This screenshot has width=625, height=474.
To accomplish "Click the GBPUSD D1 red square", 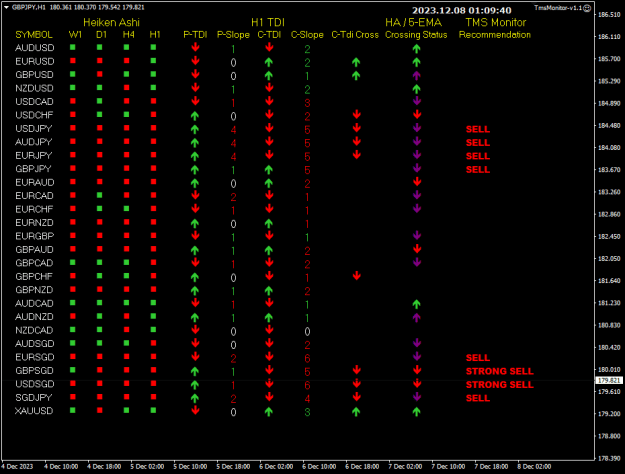I will (x=100, y=74).
